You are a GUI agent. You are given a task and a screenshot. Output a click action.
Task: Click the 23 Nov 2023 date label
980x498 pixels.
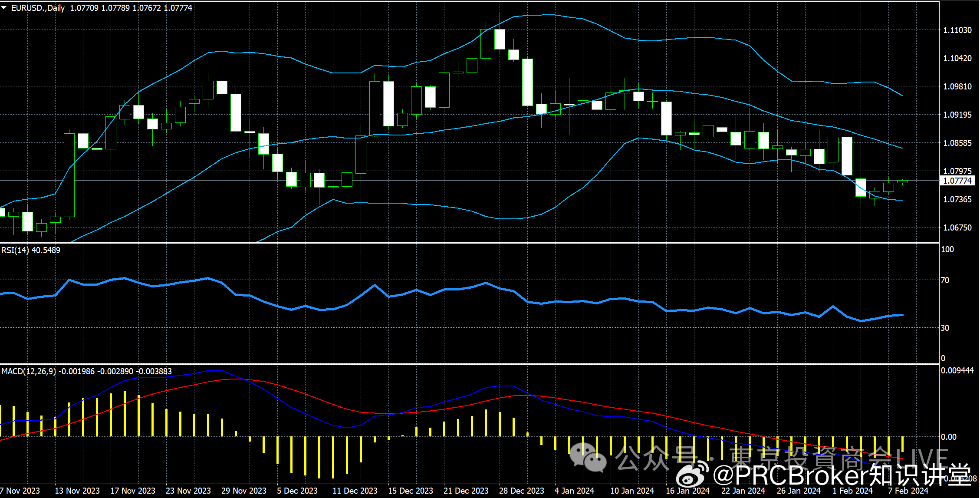(x=188, y=491)
